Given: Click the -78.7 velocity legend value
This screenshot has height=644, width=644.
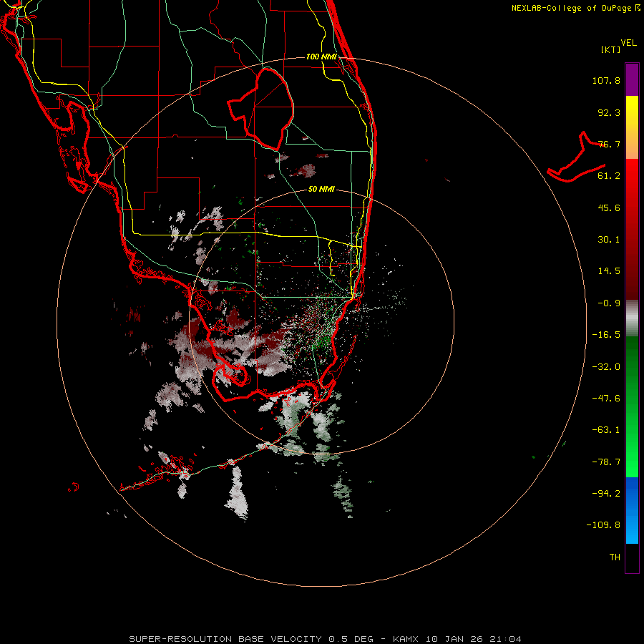Looking at the screenshot, I should click(606, 462).
